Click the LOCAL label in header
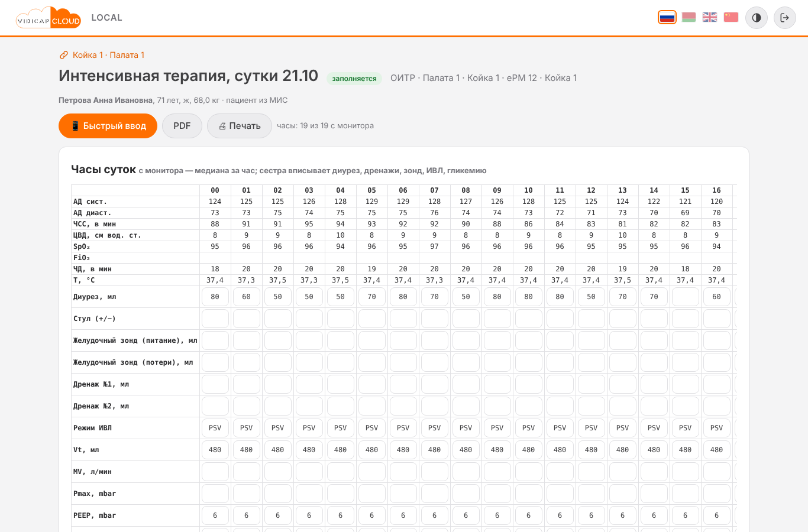808x532 pixels. point(107,18)
